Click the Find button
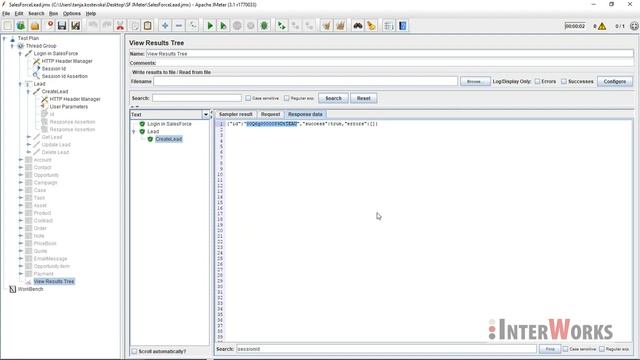 (x=549, y=349)
